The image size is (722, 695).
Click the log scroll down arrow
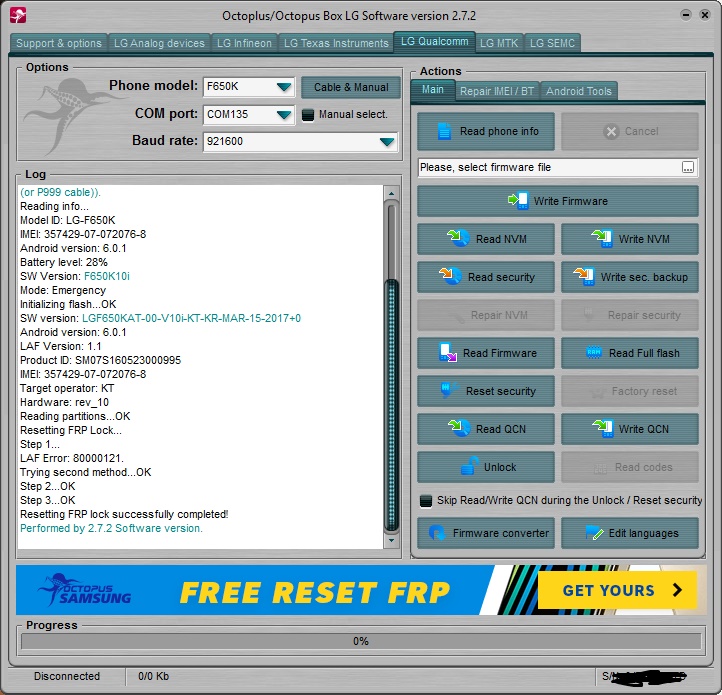tap(391, 540)
